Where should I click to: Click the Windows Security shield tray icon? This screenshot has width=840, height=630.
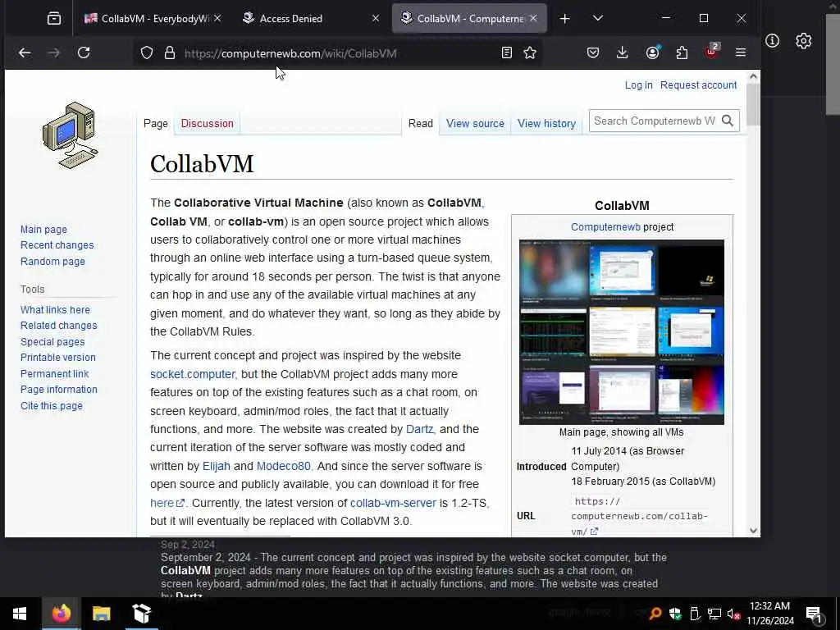(675, 614)
